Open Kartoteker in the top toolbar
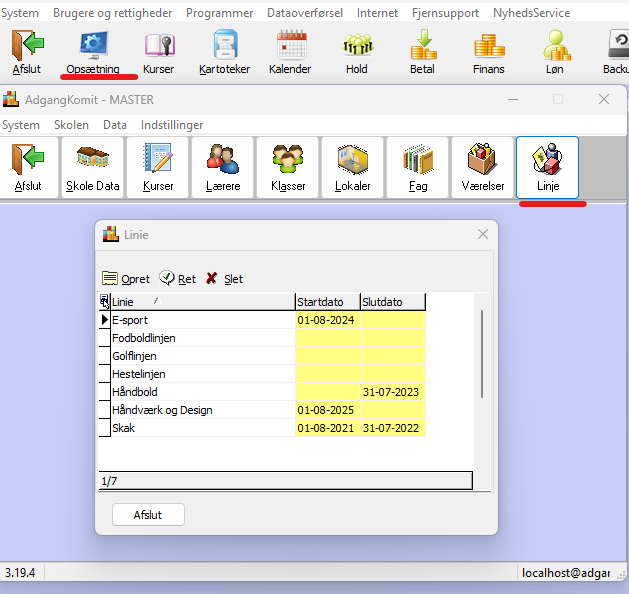This screenshot has height=594, width=629. [225, 52]
